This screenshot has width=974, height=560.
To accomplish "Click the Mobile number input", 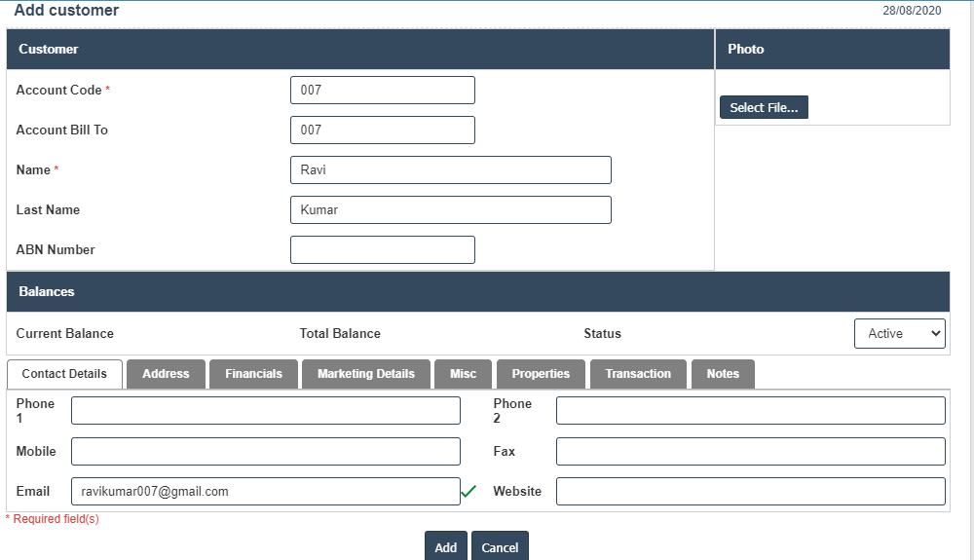I will pos(265,451).
